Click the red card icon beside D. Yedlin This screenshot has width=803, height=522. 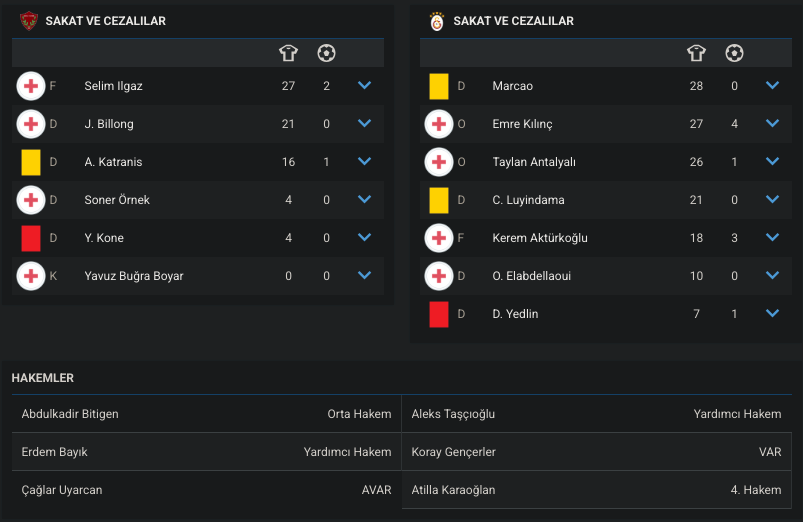point(439,314)
